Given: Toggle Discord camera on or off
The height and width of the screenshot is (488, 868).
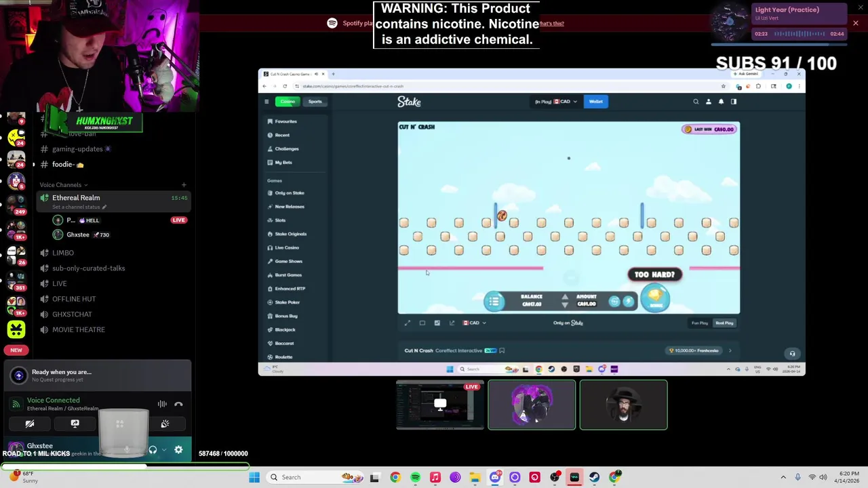Looking at the screenshot, I should coord(30,424).
